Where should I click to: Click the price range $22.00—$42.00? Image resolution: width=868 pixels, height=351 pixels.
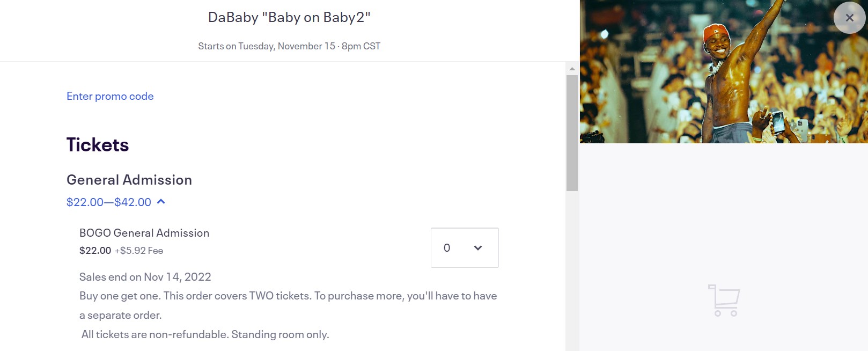[108, 202]
